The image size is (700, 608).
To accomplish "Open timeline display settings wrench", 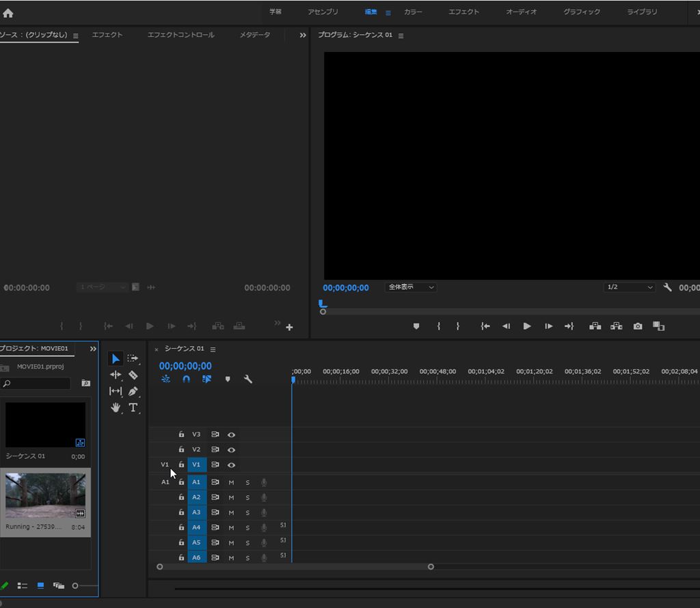I will [248, 379].
